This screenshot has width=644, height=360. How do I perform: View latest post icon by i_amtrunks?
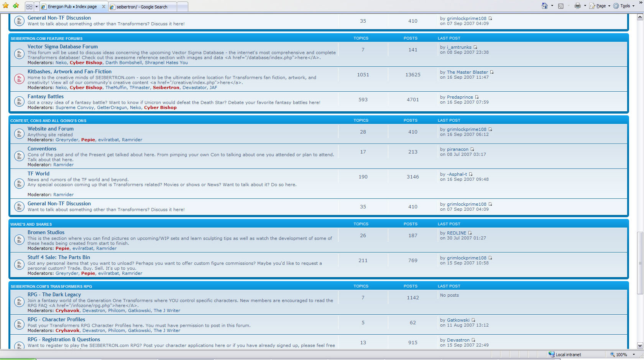(x=475, y=47)
